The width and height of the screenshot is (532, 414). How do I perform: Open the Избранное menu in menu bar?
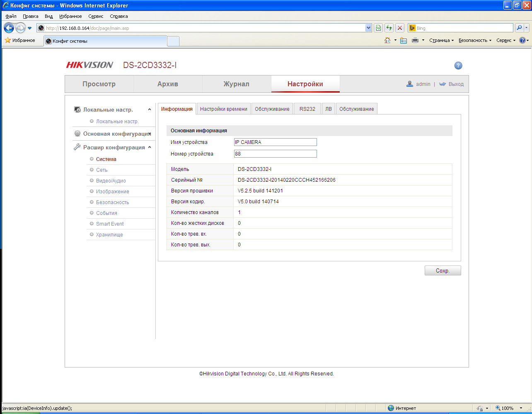[70, 16]
